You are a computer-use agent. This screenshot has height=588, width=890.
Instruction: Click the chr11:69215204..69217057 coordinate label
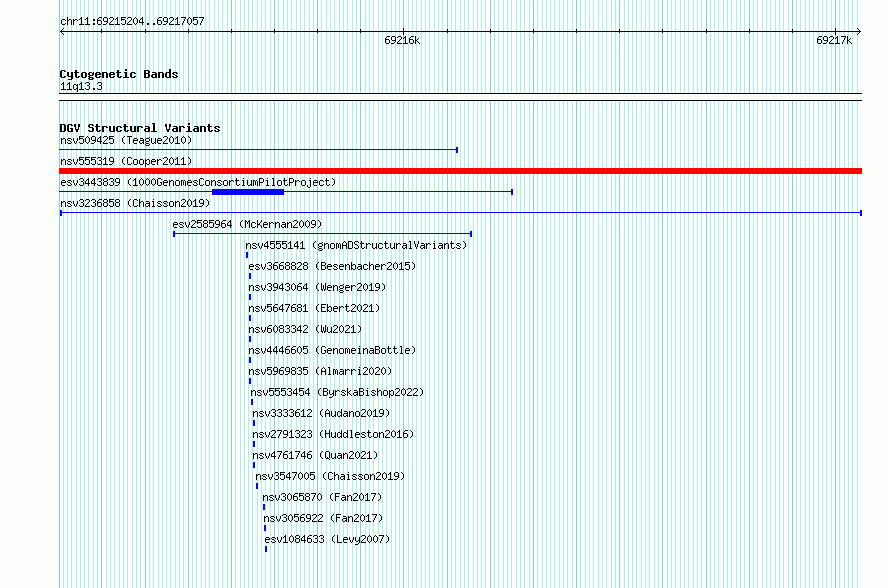(132, 21)
